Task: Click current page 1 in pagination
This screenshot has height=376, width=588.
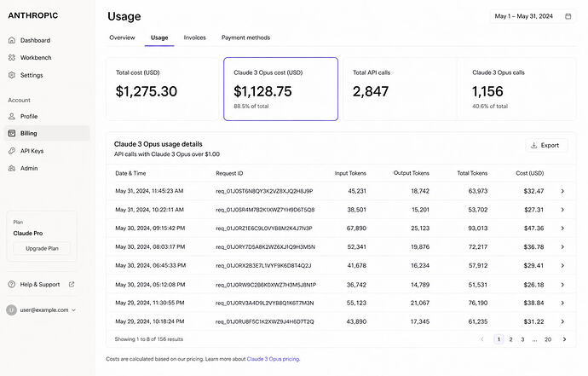Action: point(499,339)
